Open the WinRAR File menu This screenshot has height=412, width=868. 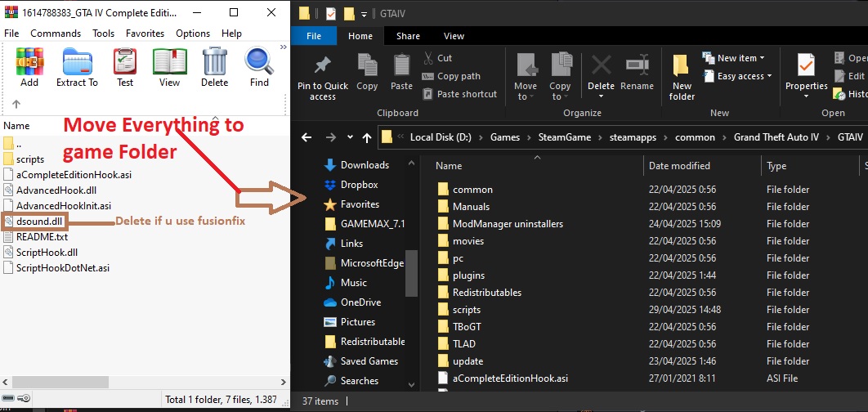coord(11,34)
